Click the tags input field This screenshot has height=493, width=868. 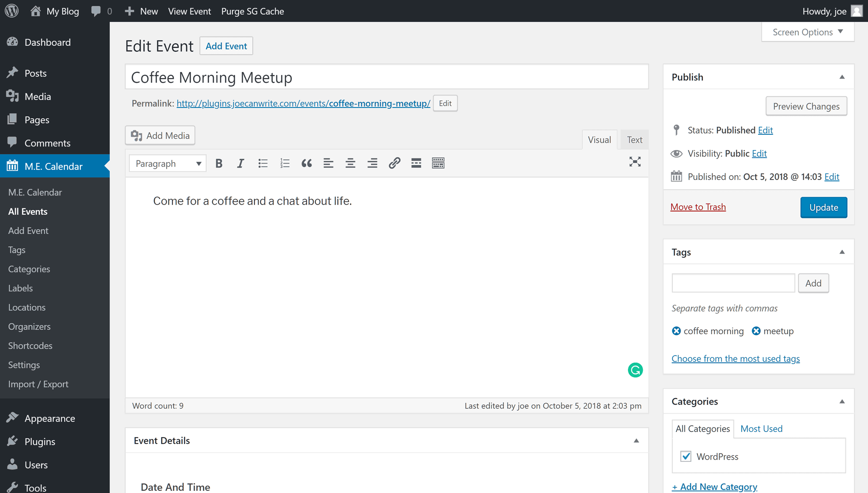733,283
